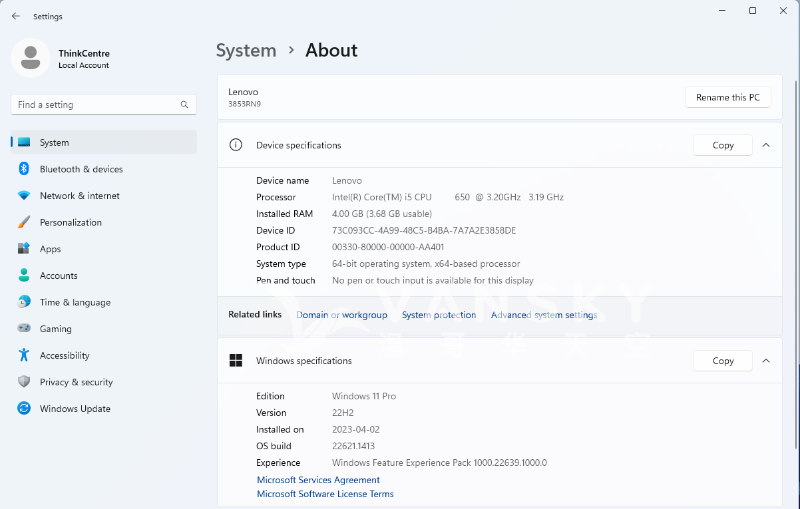This screenshot has width=800, height=509.
Task: Click the Find a setting search box
Action: point(104,105)
